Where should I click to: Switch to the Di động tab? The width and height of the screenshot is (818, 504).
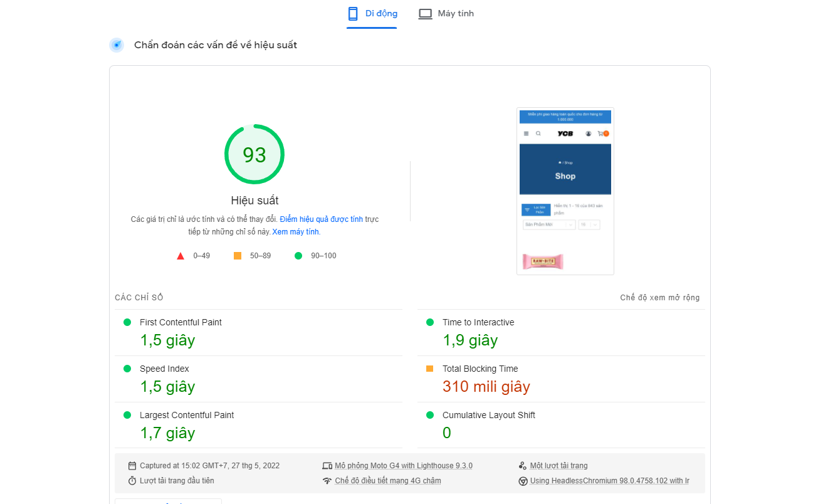tap(372, 14)
